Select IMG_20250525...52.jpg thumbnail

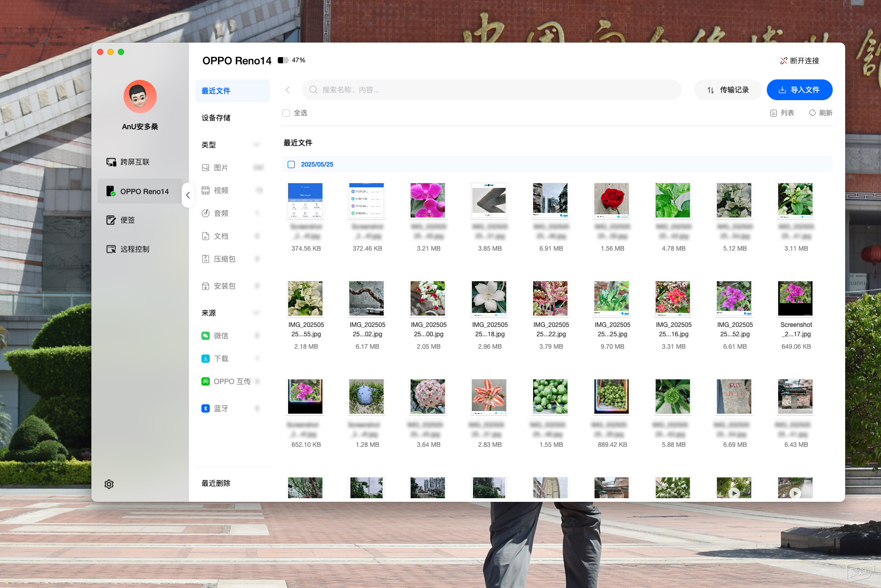click(734, 298)
